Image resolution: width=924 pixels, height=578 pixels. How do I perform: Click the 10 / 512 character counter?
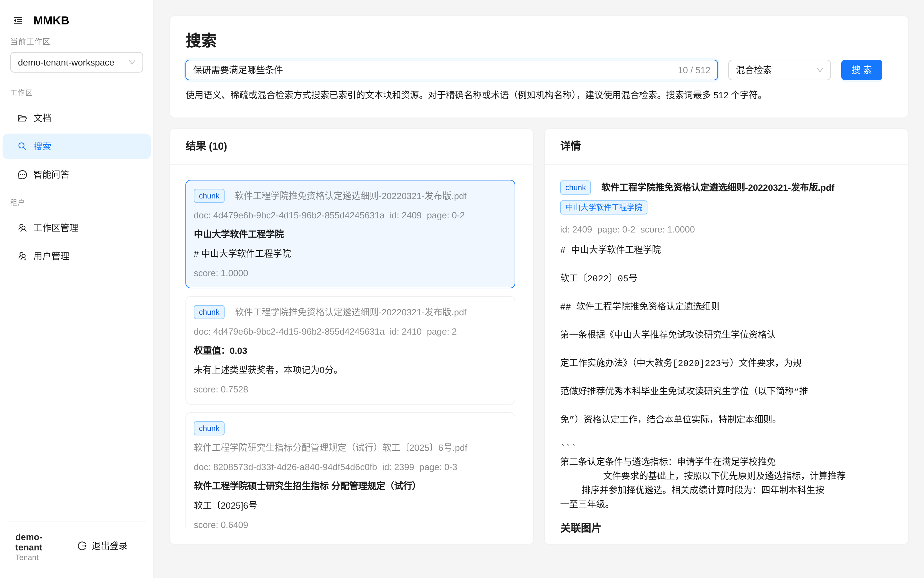[x=694, y=70]
